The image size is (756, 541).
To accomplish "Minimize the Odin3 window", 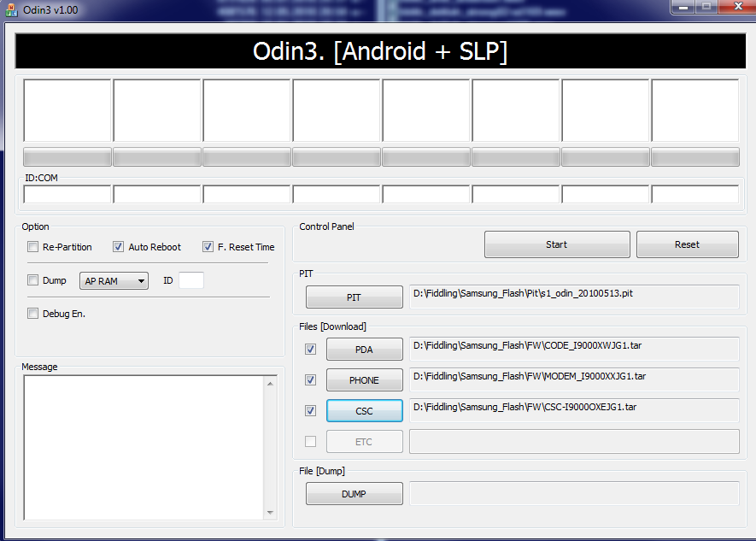I will 683,7.
